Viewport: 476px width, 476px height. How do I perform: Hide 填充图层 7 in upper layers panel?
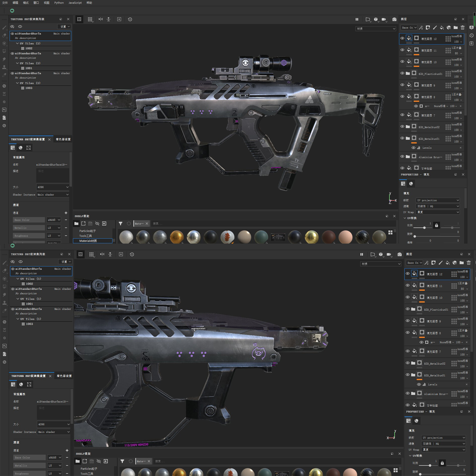click(x=402, y=115)
